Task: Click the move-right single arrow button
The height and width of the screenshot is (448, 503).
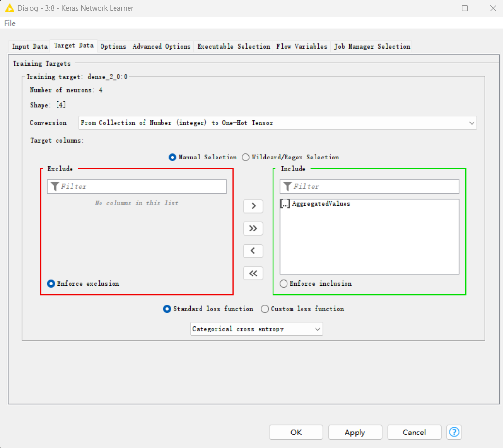Action: click(253, 206)
